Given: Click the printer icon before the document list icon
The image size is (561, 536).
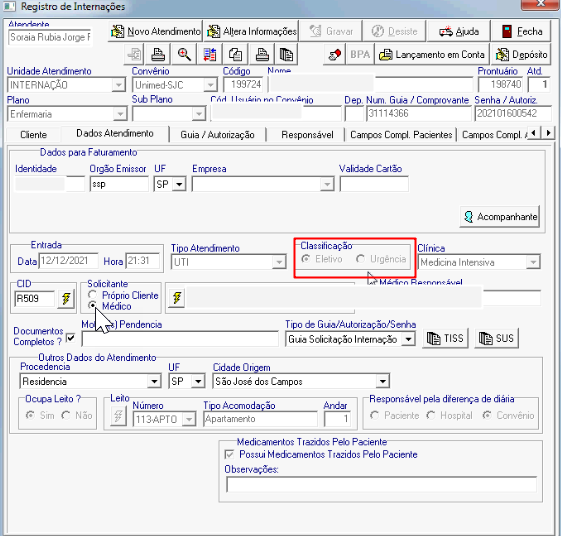Looking at the screenshot, I should [x=262, y=54].
